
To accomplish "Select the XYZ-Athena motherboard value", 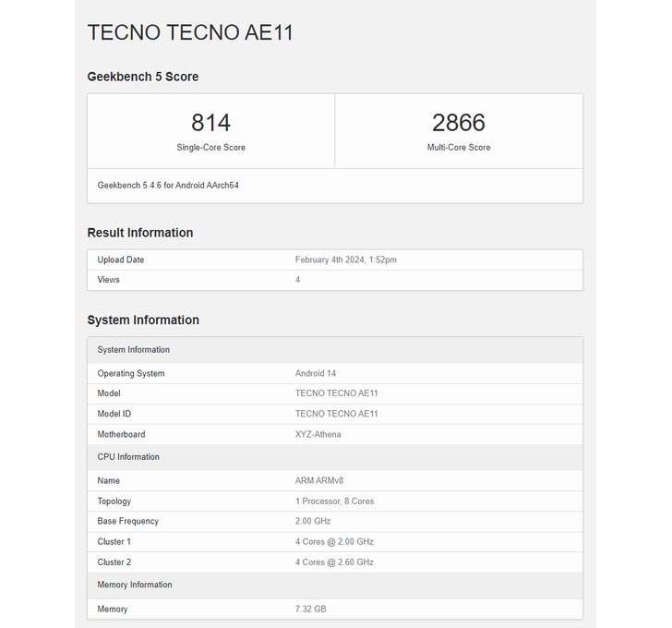I will click(318, 434).
